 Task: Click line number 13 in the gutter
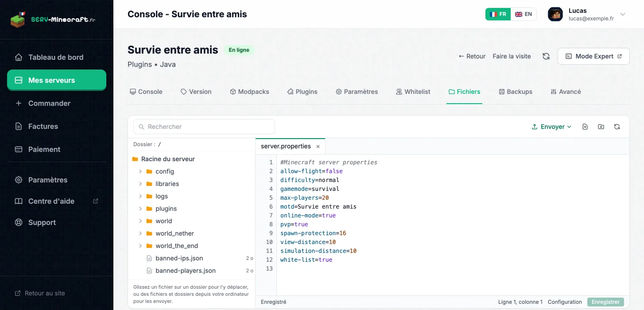click(269, 268)
